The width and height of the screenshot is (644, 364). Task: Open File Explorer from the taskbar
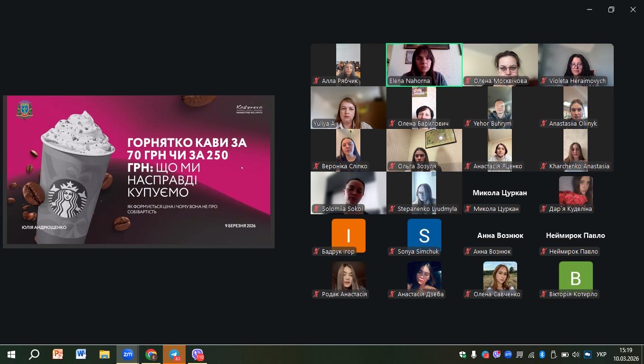(104, 354)
